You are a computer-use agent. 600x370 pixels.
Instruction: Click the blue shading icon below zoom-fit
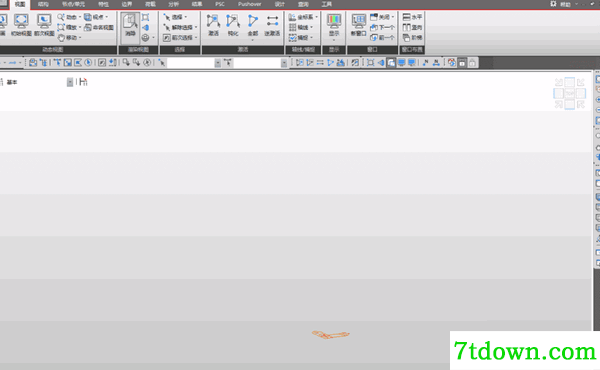[145, 28]
